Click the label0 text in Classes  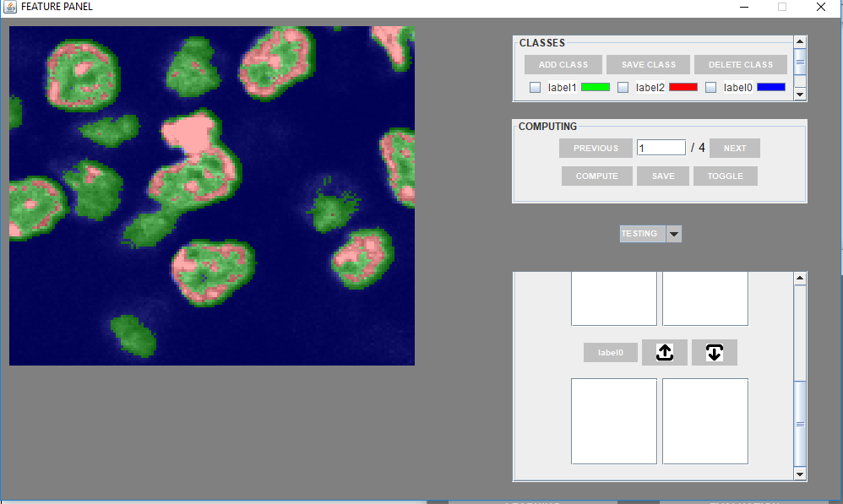(x=737, y=88)
